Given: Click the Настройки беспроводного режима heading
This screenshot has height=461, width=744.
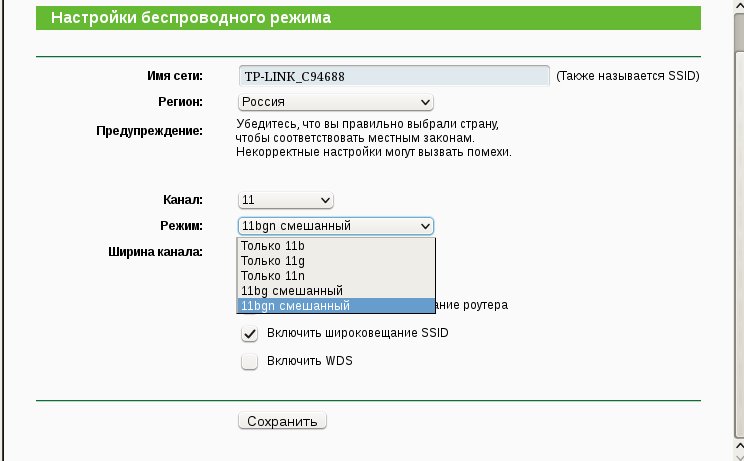Looking at the screenshot, I should coord(191,19).
